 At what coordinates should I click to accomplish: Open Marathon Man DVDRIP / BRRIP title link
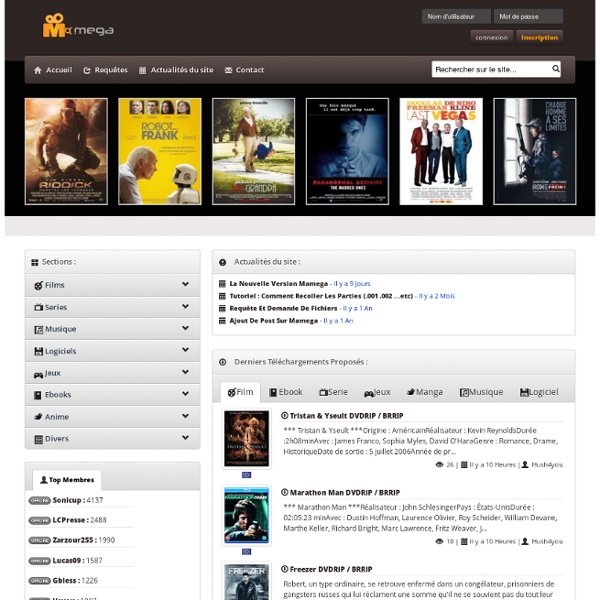point(344,492)
